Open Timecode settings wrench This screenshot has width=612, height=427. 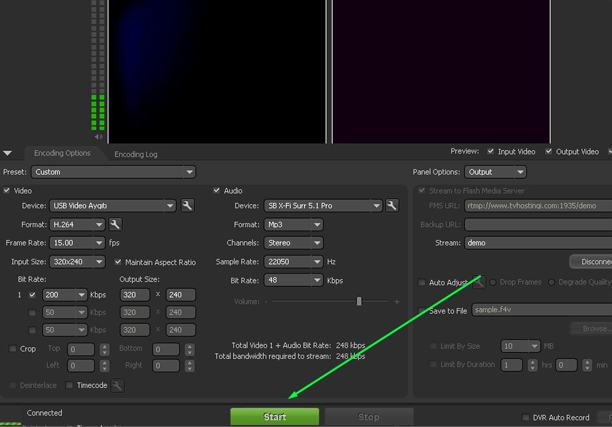click(x=117, y=385)
